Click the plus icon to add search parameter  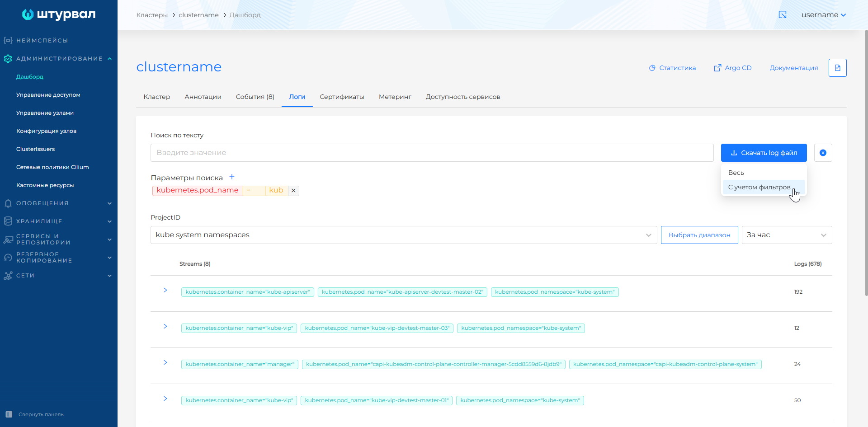(232, 177)
